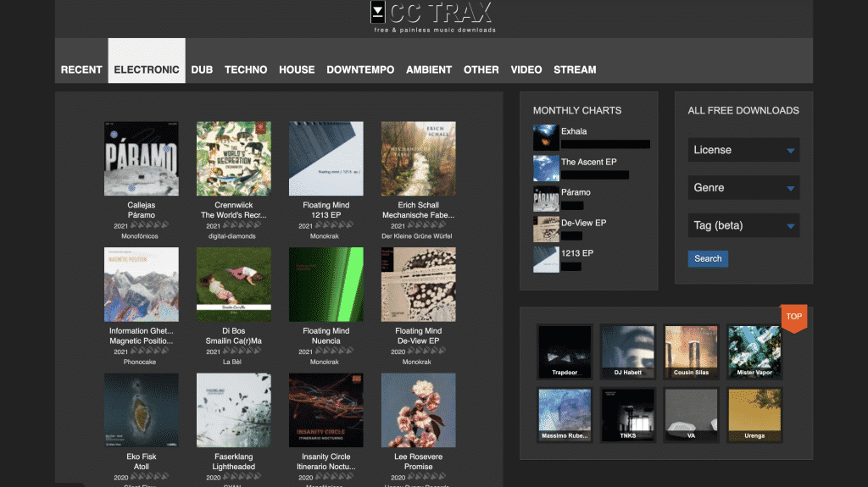Expand the Tag (beta) dropdown
868x487 pixels.
(743, 225)
